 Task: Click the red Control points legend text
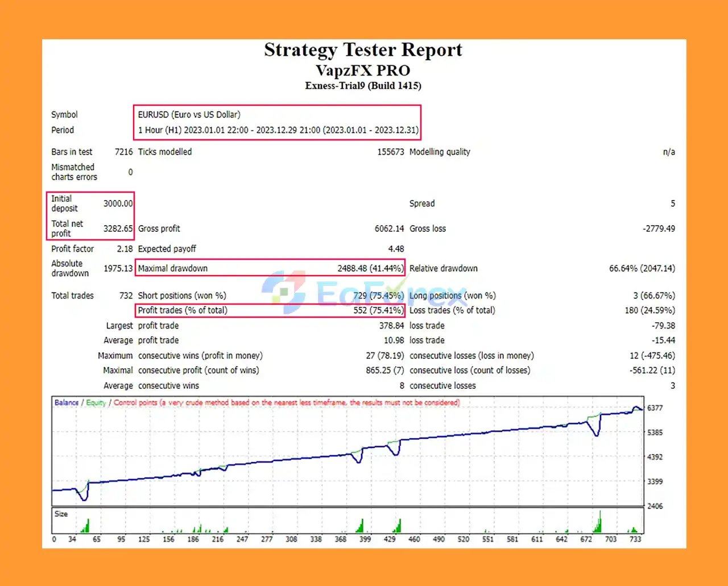287,402
